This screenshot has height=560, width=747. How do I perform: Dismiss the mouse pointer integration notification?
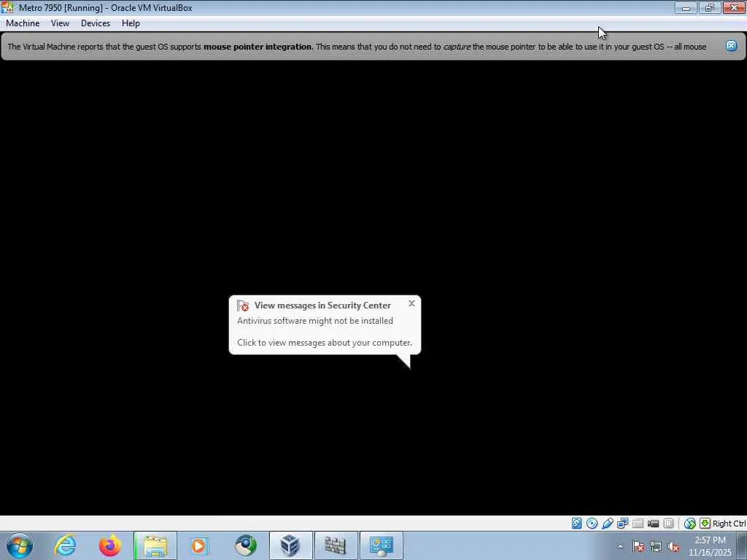pyautogui.click(x=731, y=46)
